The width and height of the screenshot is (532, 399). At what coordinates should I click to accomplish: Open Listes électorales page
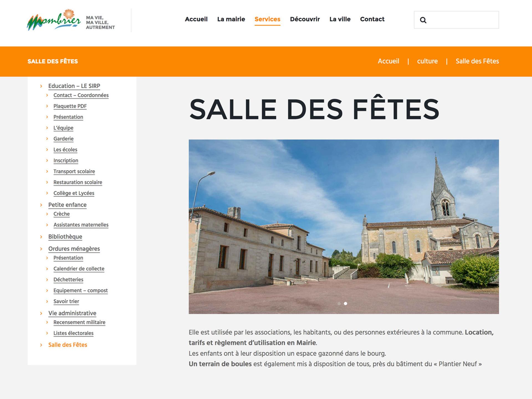(x=73, y=333)
